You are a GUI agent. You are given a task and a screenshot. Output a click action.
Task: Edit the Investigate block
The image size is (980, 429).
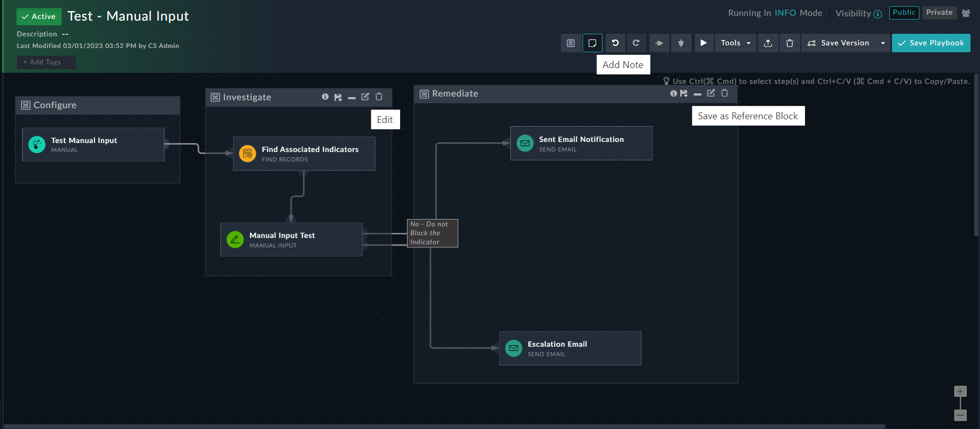click(365, 97)
